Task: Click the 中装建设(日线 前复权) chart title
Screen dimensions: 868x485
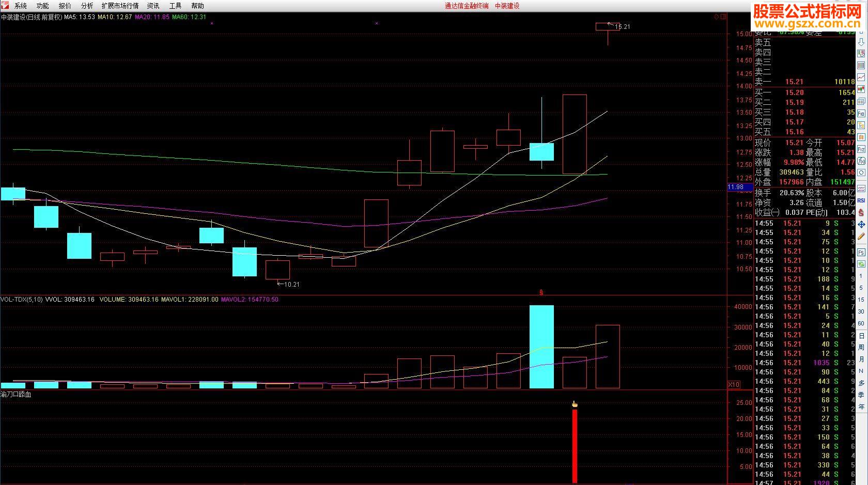Action: coord(32,17)
